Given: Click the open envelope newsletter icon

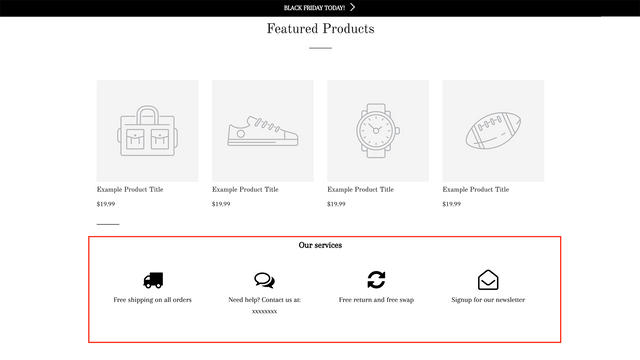Looking at the screenshot, I should click(488, 280).
